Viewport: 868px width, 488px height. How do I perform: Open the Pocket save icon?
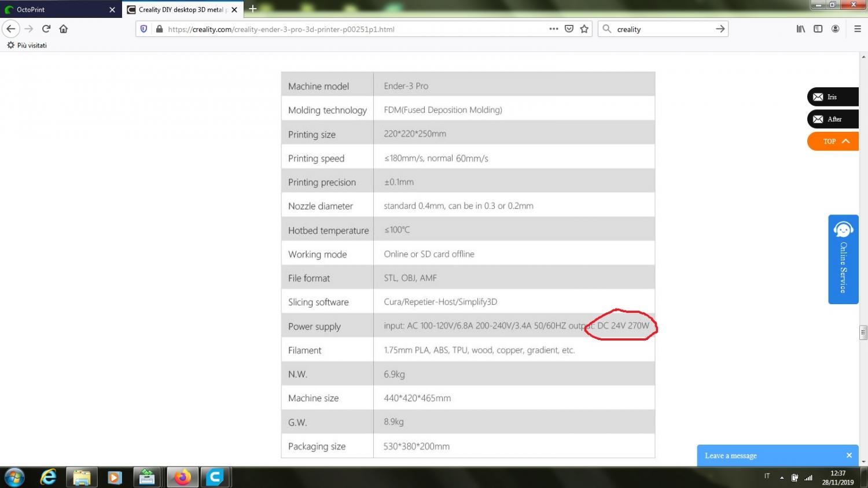click(569, 29)
